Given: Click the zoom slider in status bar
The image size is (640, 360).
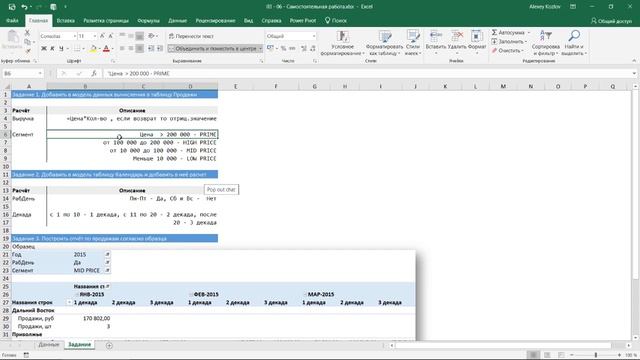Looking at the screenshot, I should coord(596,355).
